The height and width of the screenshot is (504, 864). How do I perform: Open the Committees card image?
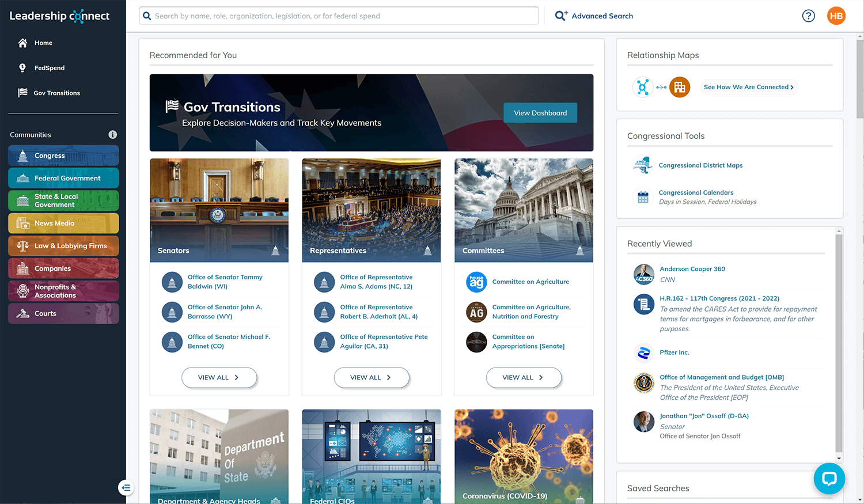pos(524,210)
